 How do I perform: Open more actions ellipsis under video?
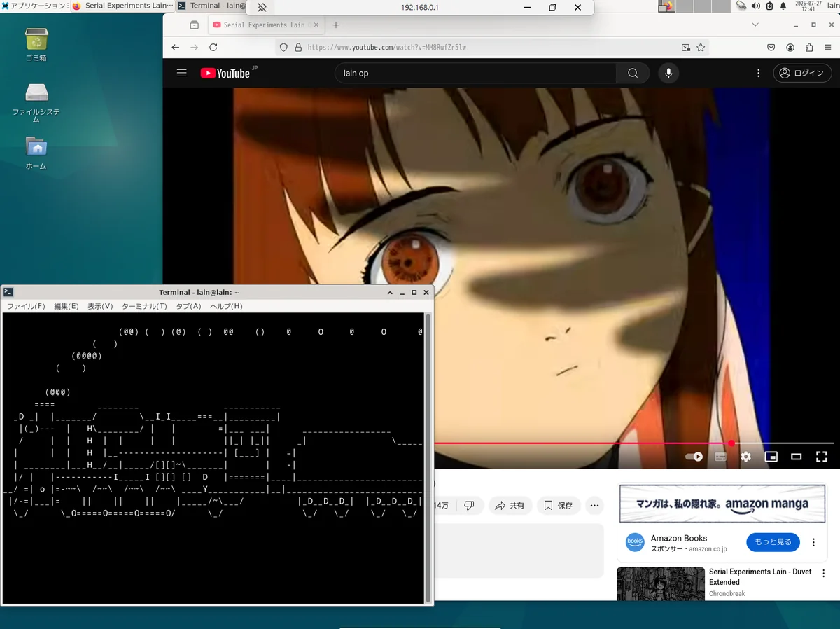coord(594,505)
